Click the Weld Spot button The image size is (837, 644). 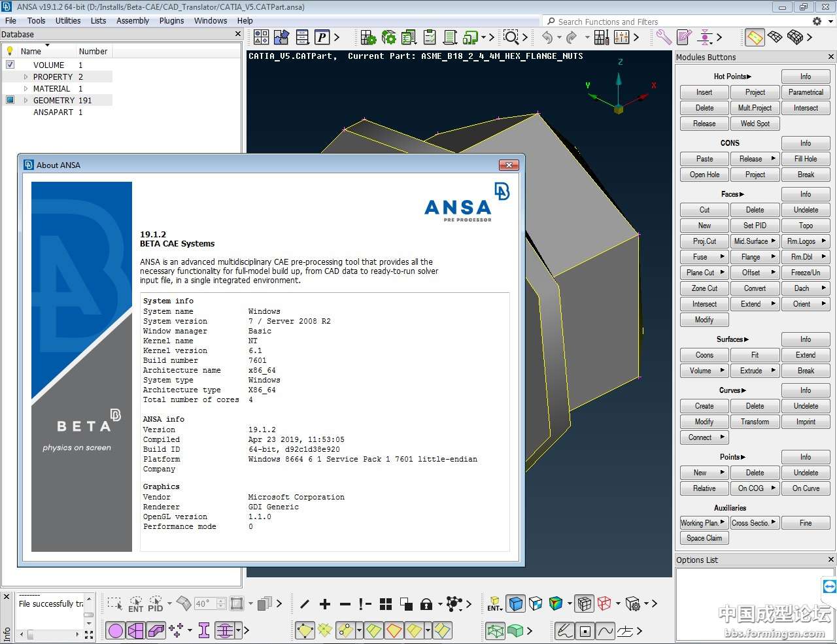(755, 124)
